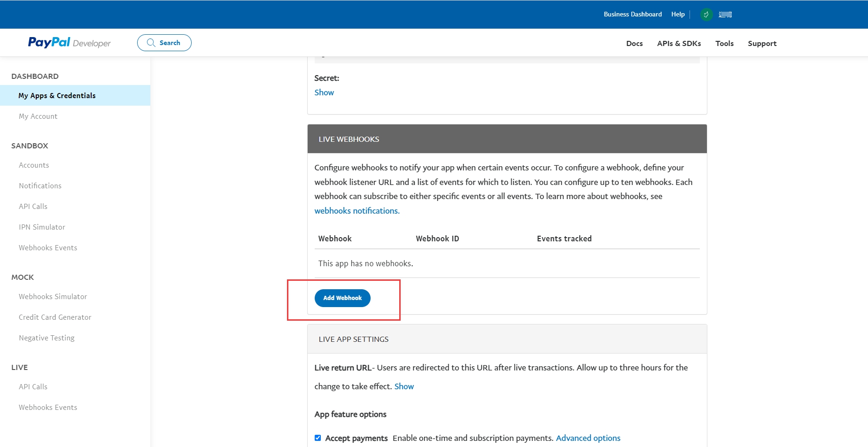
Task: Open the Tools menu
Action: (x=724, y=43)
